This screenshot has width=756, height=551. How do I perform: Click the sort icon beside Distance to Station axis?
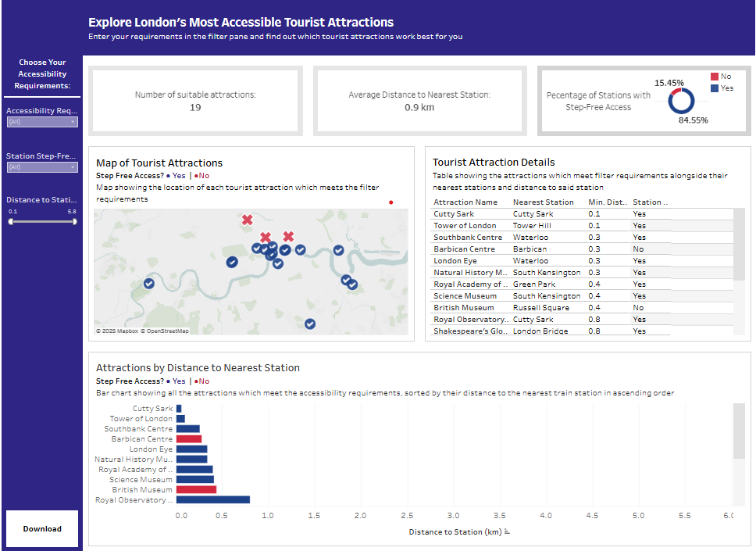click(507, 532)
